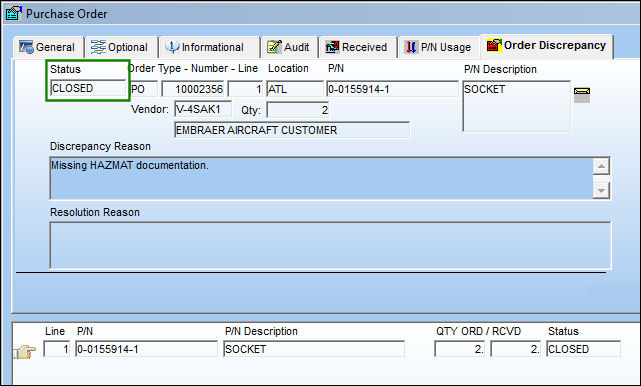Click the Informational tab info icon

172,47
